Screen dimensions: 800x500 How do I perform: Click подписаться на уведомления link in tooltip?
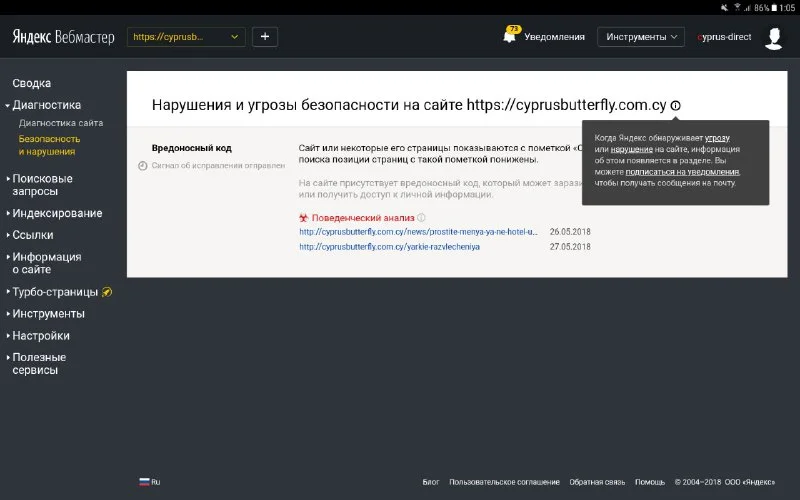[x=683, y=172]
